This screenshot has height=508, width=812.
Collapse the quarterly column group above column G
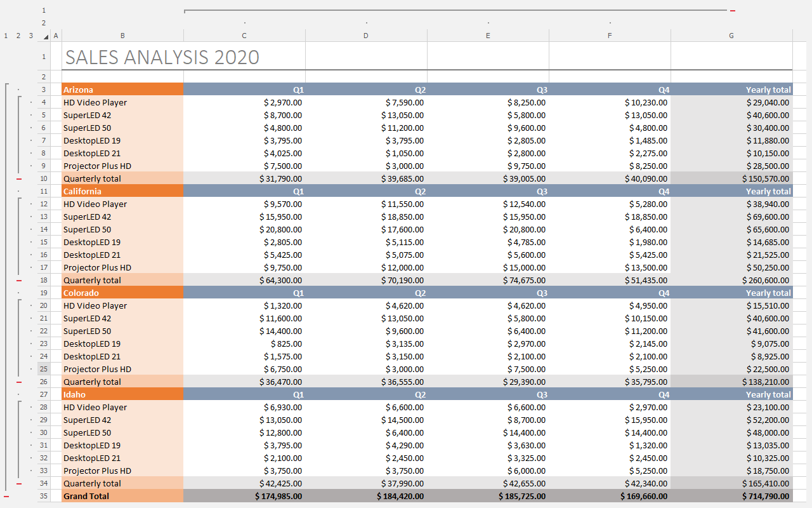click(733, 10)
